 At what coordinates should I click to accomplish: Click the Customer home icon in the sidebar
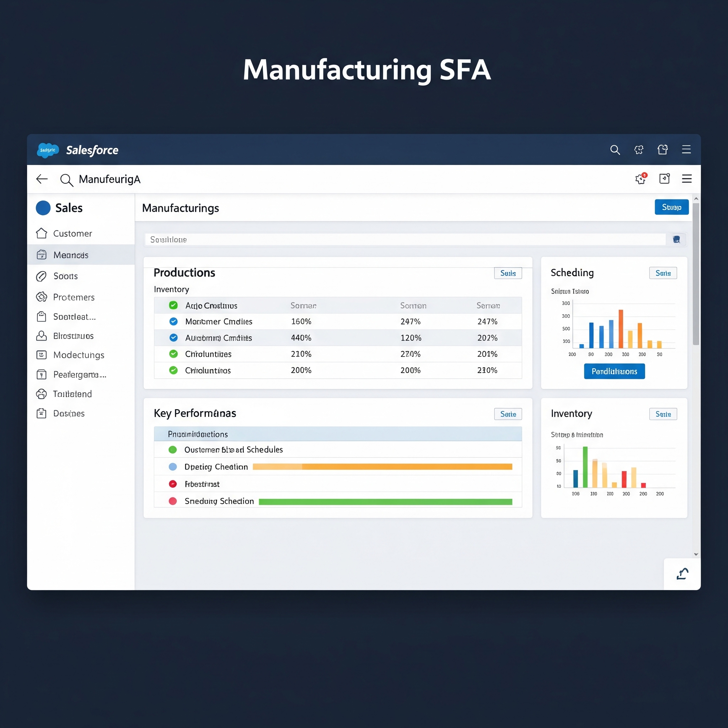(42, 233)
